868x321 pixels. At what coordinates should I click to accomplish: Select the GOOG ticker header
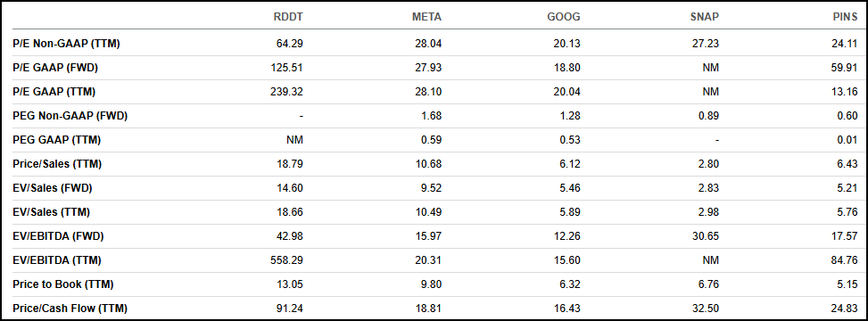point(564,17)
